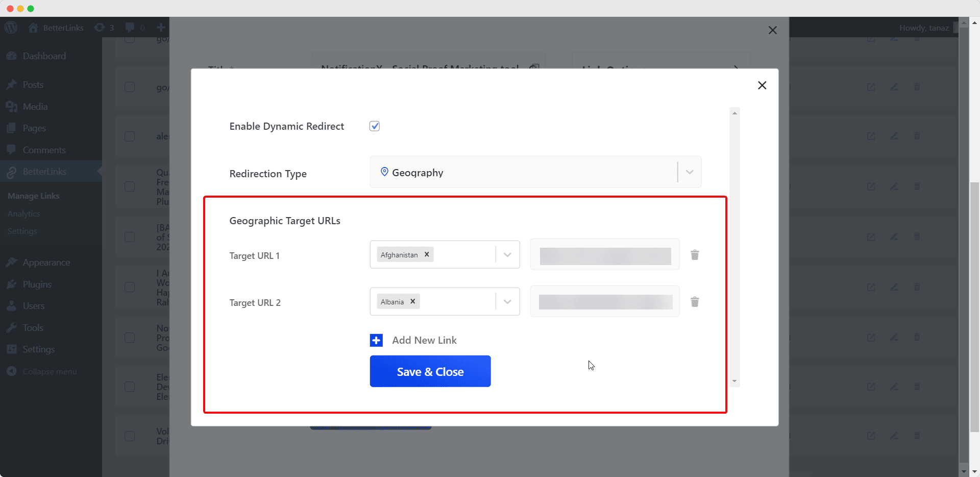Click the location pin icon beside Geography
980x477 pixels.
384,172
